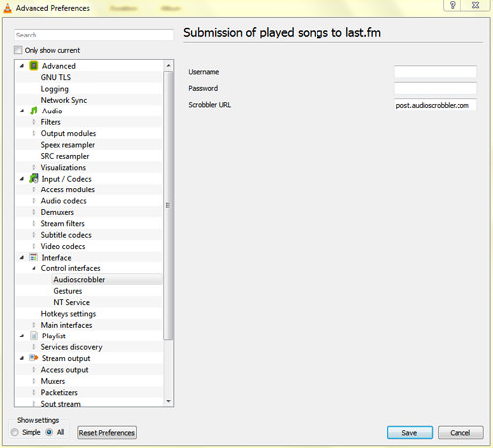
Task: Expand the Services discovery arrow
Action: click(x=34, y=347)
